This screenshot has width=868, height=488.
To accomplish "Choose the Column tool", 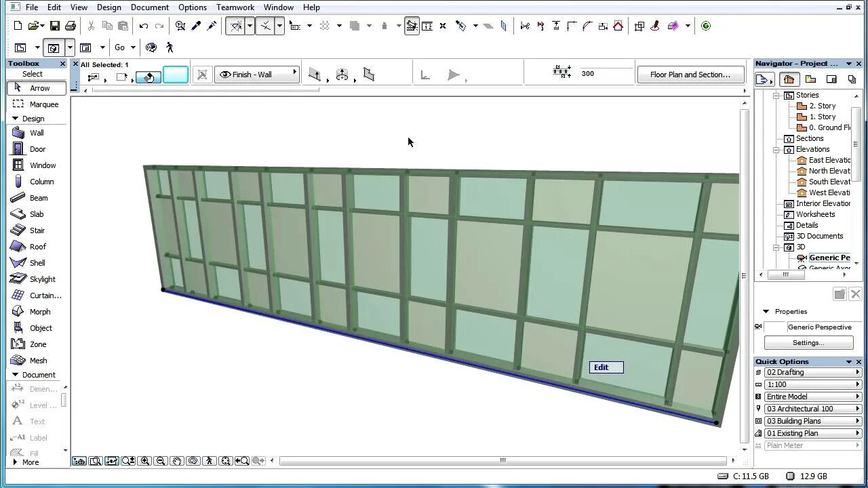I will pos(41,182).
